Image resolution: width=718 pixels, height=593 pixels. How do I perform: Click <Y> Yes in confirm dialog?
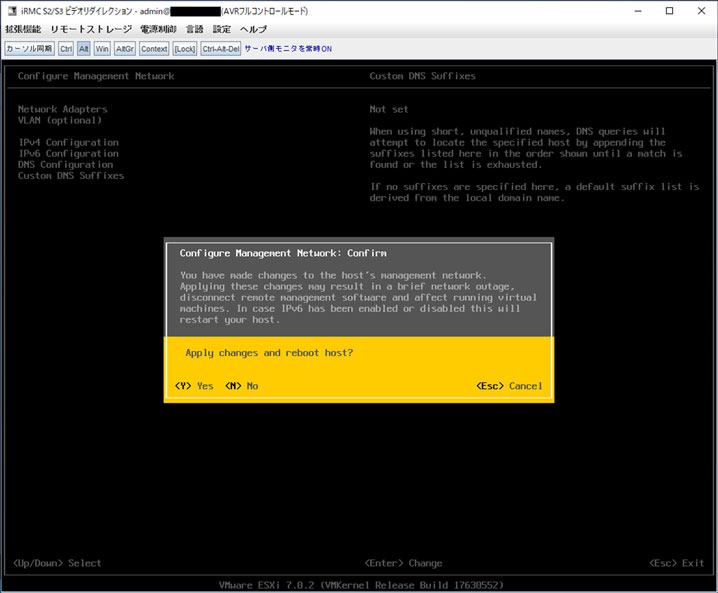point(194,386)
